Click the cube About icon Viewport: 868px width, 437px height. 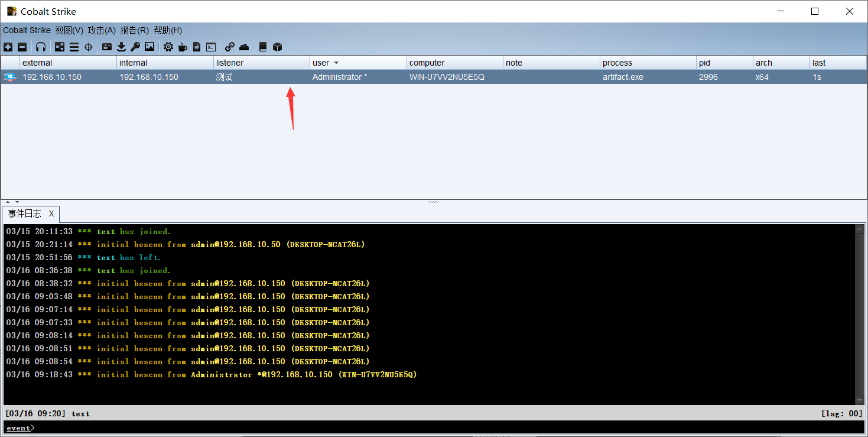point(277,47)
